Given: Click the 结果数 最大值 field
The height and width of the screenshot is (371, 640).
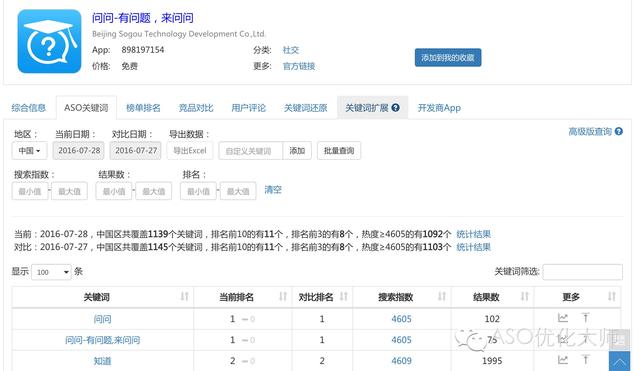Looking at the screenshot, I should (153, 191).
